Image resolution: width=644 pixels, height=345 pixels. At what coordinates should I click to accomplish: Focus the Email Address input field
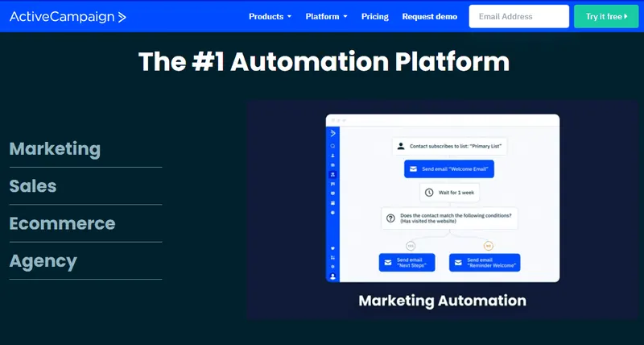[x=519, y=16]
